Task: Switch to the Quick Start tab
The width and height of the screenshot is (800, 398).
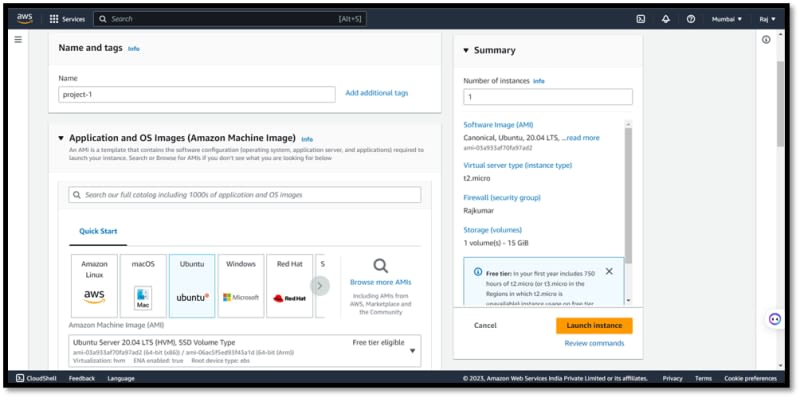Action: 98,231
